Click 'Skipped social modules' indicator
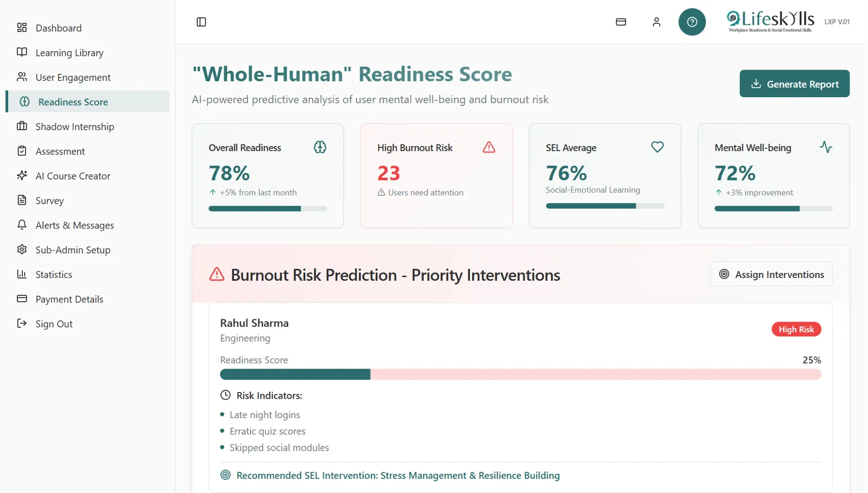The width and height of the screenshot is (868, 493). 279,447
